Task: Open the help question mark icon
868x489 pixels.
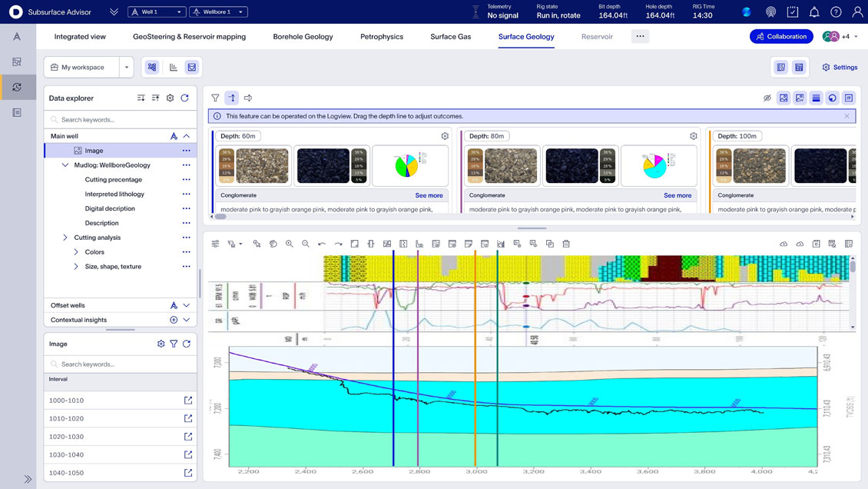Action: (x=834, y=11)
